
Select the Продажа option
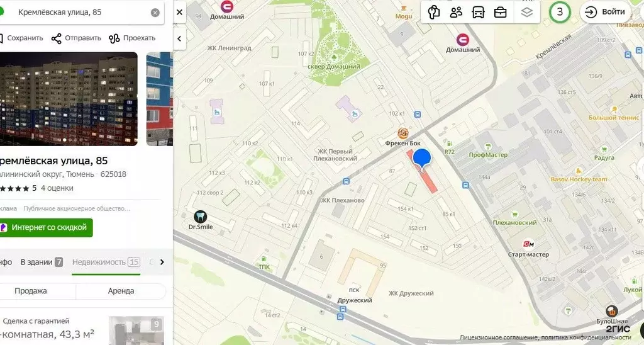click(x=31, y=291)
